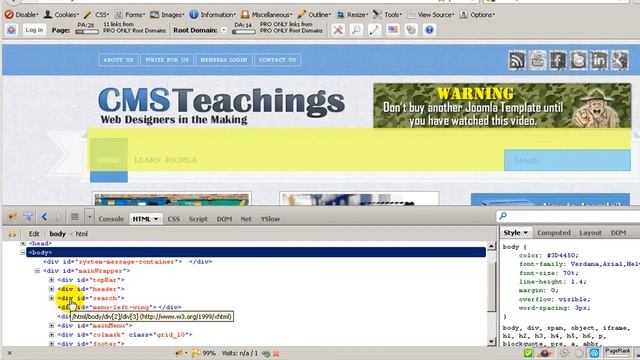This screenshot has width=640, height=360.
Task: Click the View Source toolbar item
Action: (x=431, y=15)
